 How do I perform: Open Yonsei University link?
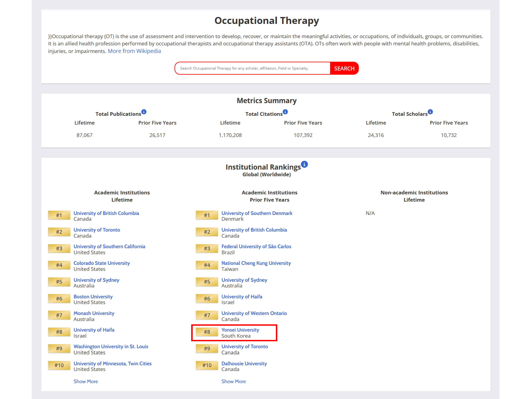click(x=240, y=330)
